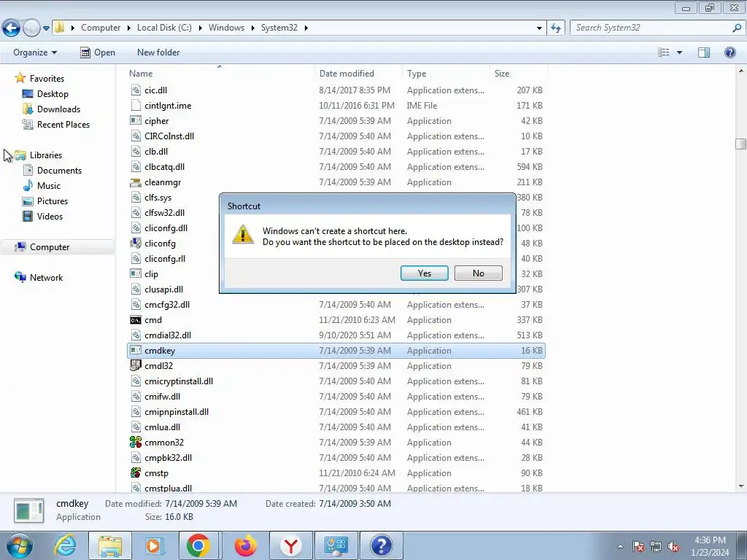The height and width of the screenshot is (560, 747).
Task: Click the Forward navigation arrow
Action: (x=31, y=28)
